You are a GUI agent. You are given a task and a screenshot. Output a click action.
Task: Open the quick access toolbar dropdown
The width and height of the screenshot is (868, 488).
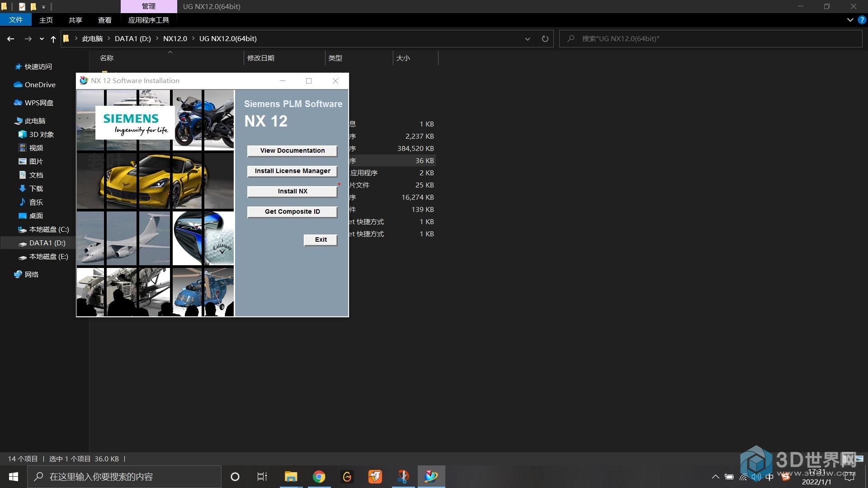click(x=43, y=7)
